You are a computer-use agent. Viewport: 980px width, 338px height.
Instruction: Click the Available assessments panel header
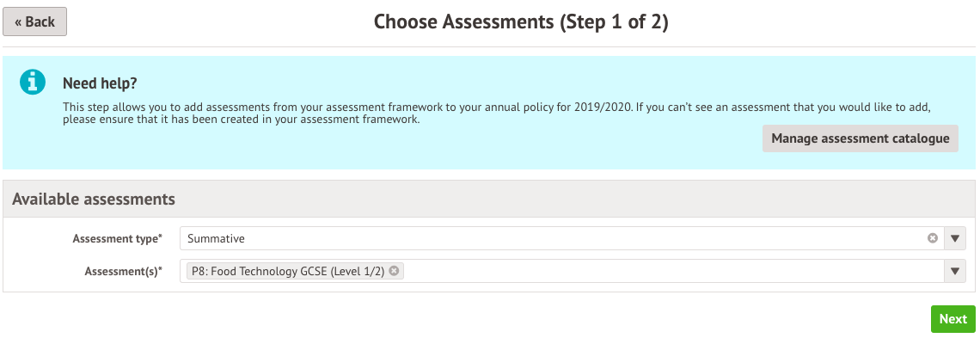tap(489, 200)
